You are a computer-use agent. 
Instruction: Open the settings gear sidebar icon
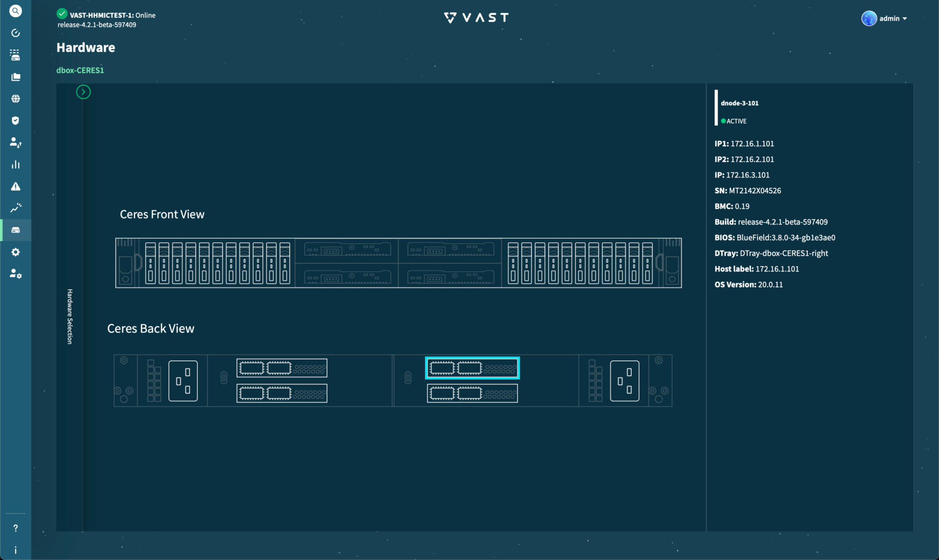click(16, 252)
